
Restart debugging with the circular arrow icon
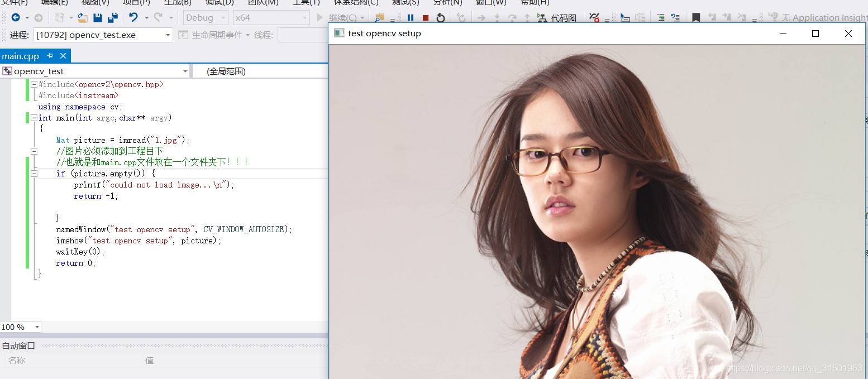(441, 18)
